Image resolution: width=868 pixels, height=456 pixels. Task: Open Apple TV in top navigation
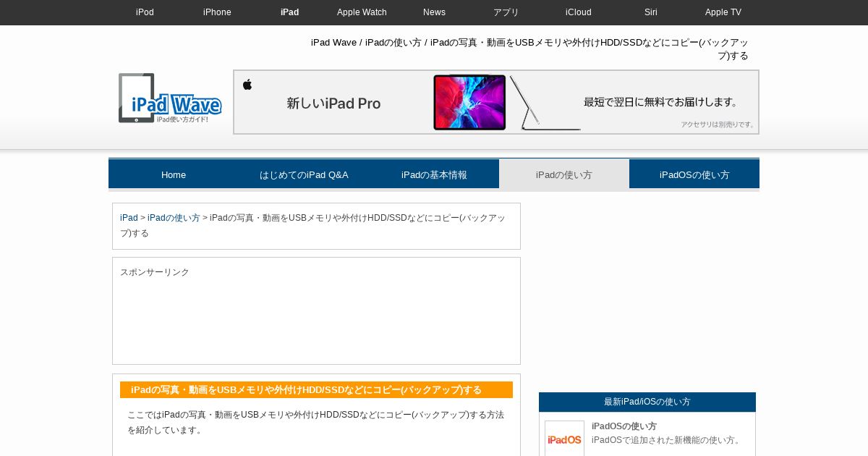point(723,12)
